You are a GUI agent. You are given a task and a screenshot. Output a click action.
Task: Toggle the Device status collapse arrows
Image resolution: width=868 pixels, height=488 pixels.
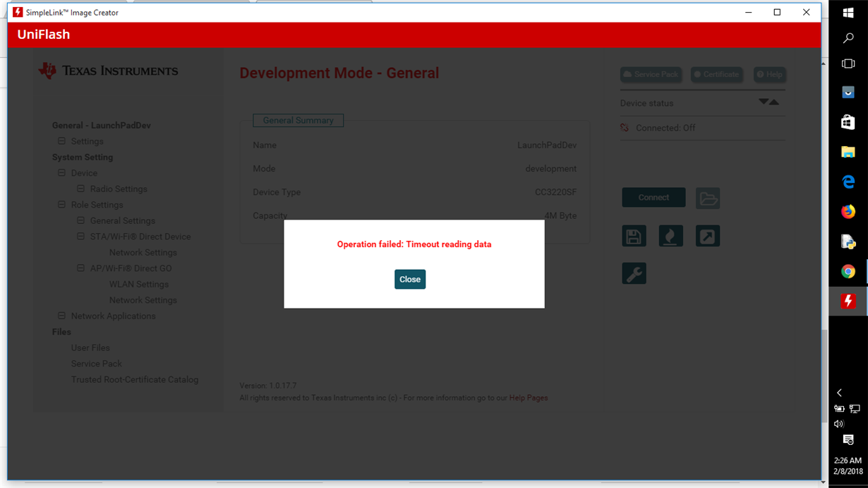click(768, 102)
